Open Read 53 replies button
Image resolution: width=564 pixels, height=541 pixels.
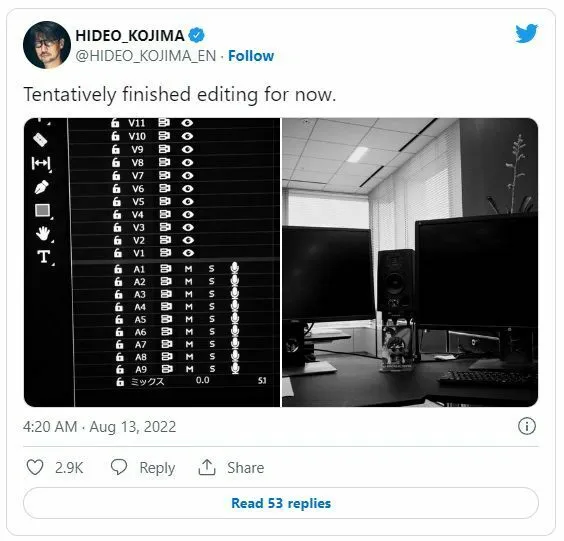click(x=281, y=503)
